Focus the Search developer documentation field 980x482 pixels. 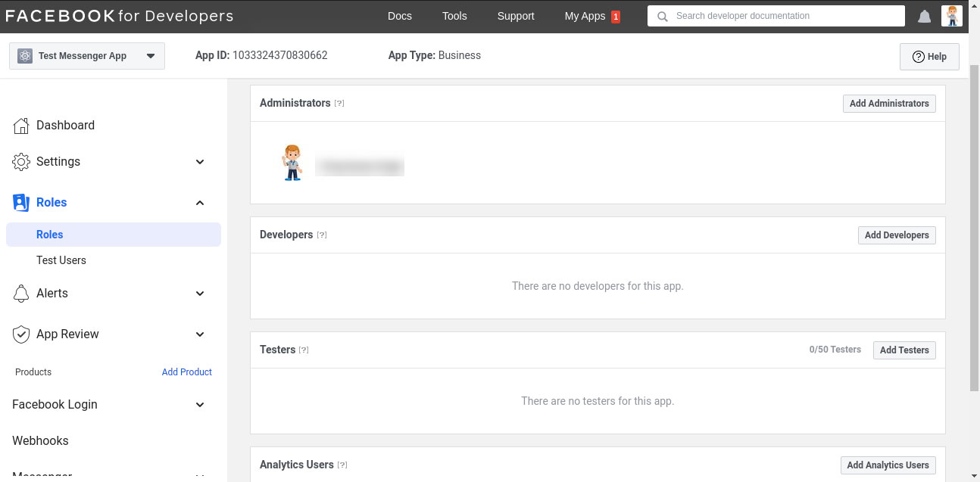(776, 16)
